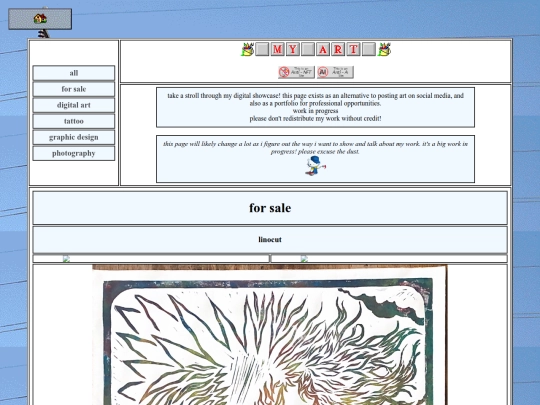Screen dimensions: 540x405
Task: Click the anti-NFT badge
Action: tap(296, 72)
